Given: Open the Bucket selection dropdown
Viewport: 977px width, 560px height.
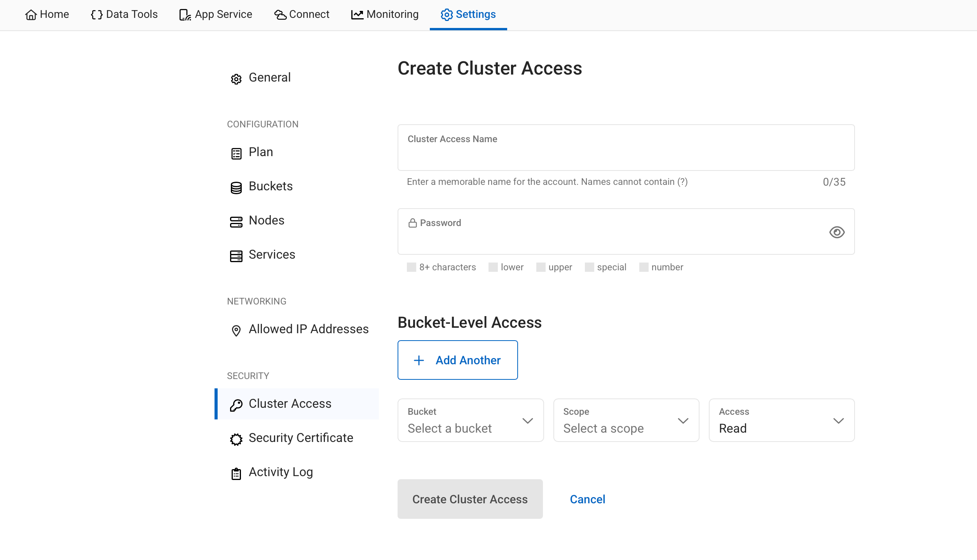Looking at the screenshot, I should [470, 420].
